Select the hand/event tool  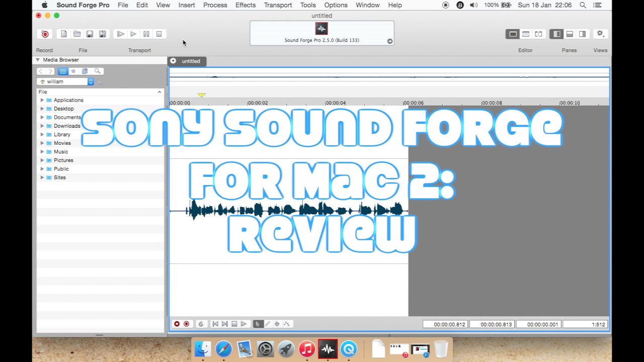coord(277,324)
